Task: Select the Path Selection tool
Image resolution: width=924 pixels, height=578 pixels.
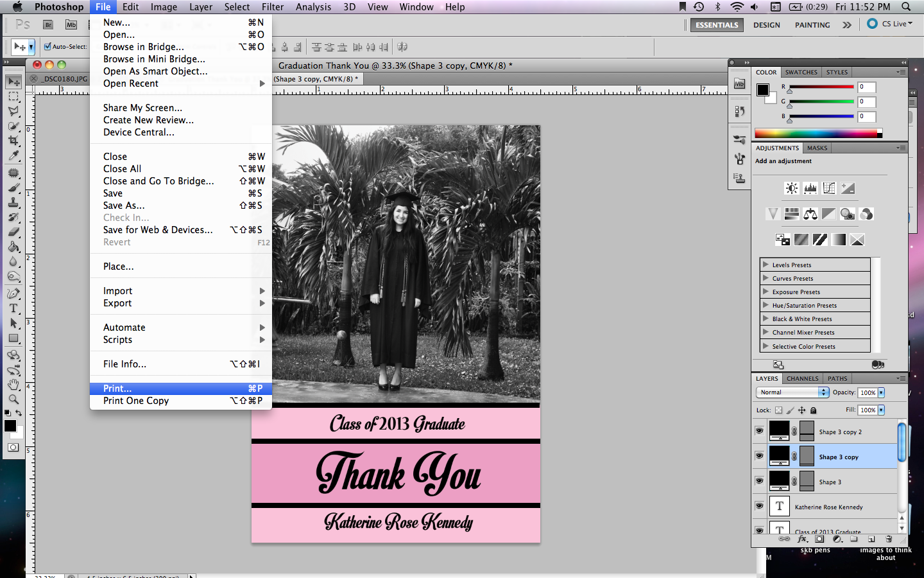Action: pyautogui.click(x=13, y=323)
